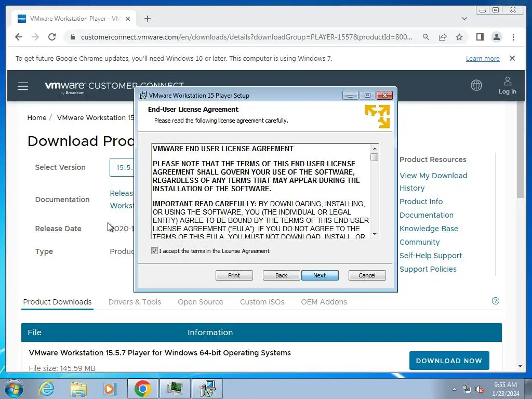The image size is (532, 399).
Task: Click Print in the setup dialog
Action: tap(234, 275)
